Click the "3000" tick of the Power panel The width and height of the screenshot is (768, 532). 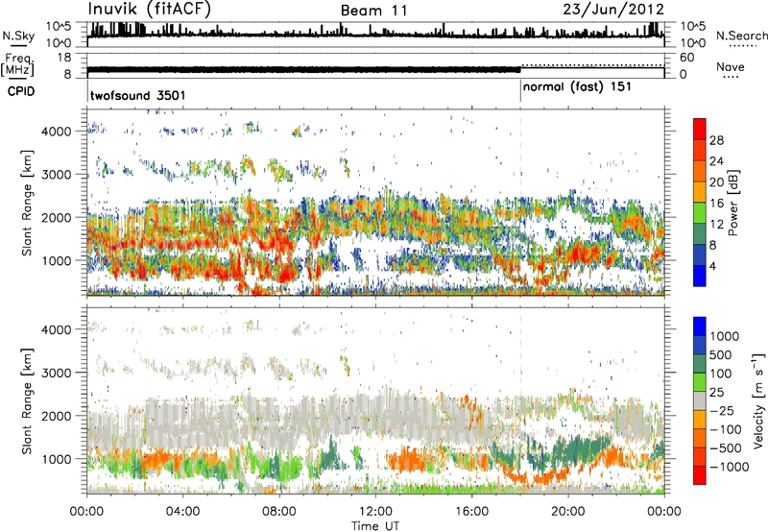pyautogui.click(x=57, y=175)
